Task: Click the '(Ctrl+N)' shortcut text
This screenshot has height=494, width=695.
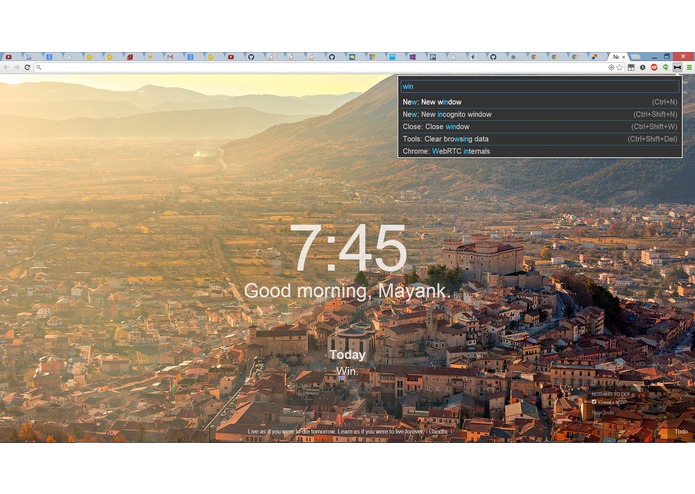Action: click(664, 102)
